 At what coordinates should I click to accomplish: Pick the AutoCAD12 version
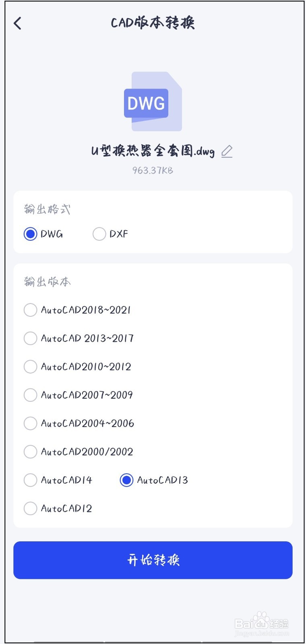point(31,508)
